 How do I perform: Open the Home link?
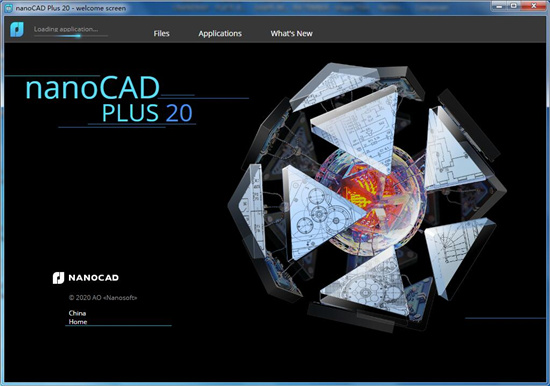[78, 321]
